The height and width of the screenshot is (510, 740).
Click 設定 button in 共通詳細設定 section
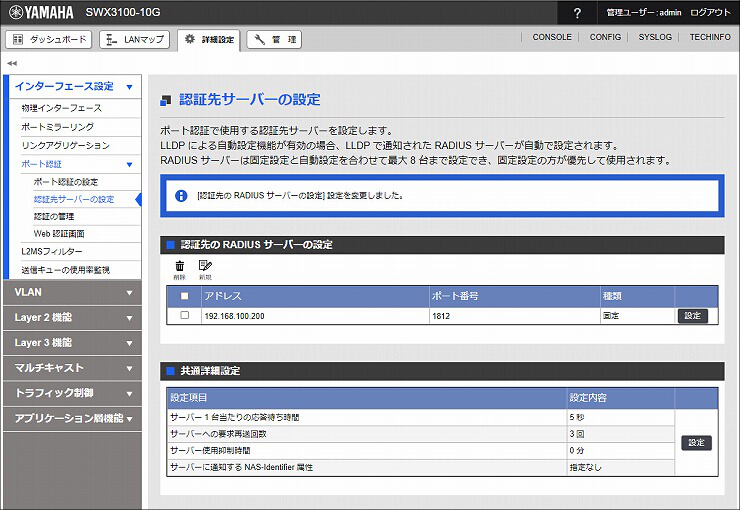tap(696, 443)
